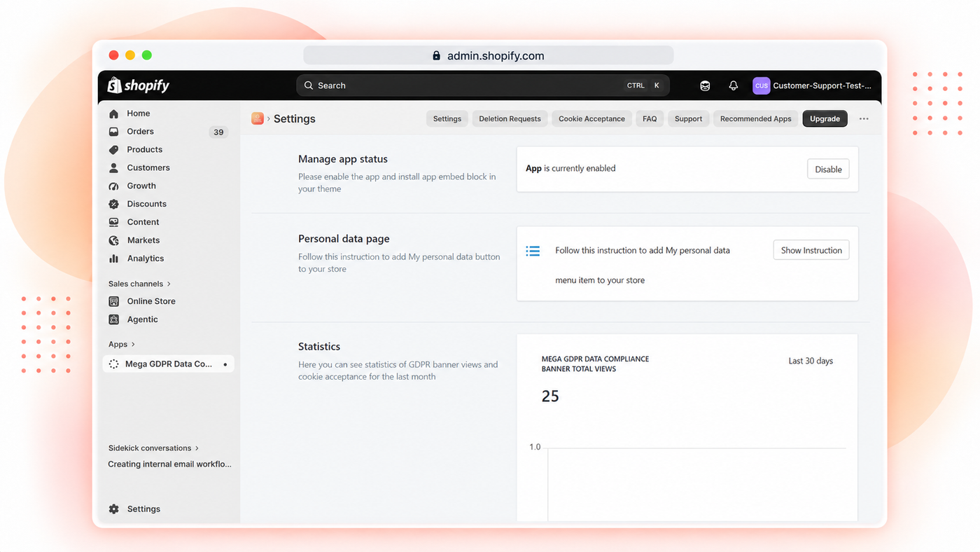
Task: Open the three-dots more actions menu
Action: [x=864, y=119]
